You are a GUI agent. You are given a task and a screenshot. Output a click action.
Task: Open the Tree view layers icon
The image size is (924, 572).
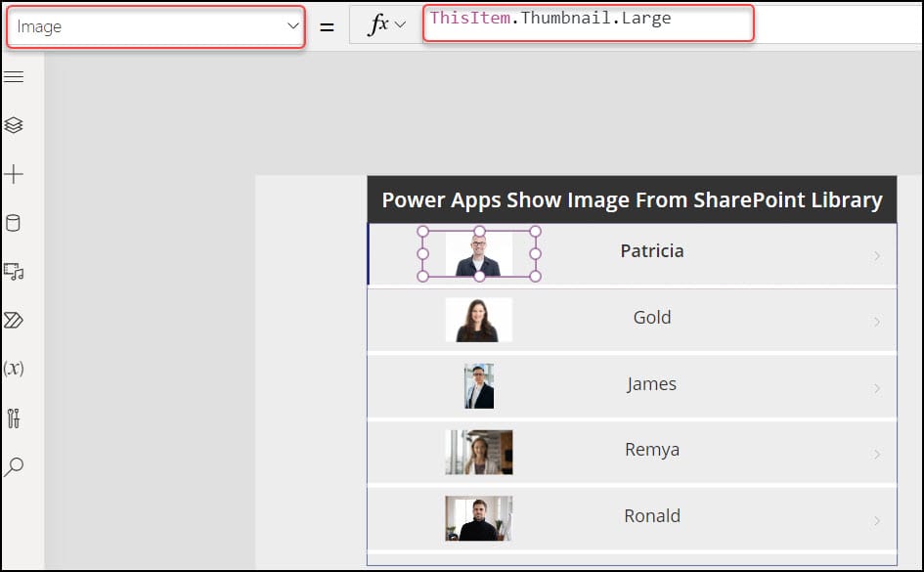tap(14, 125)
